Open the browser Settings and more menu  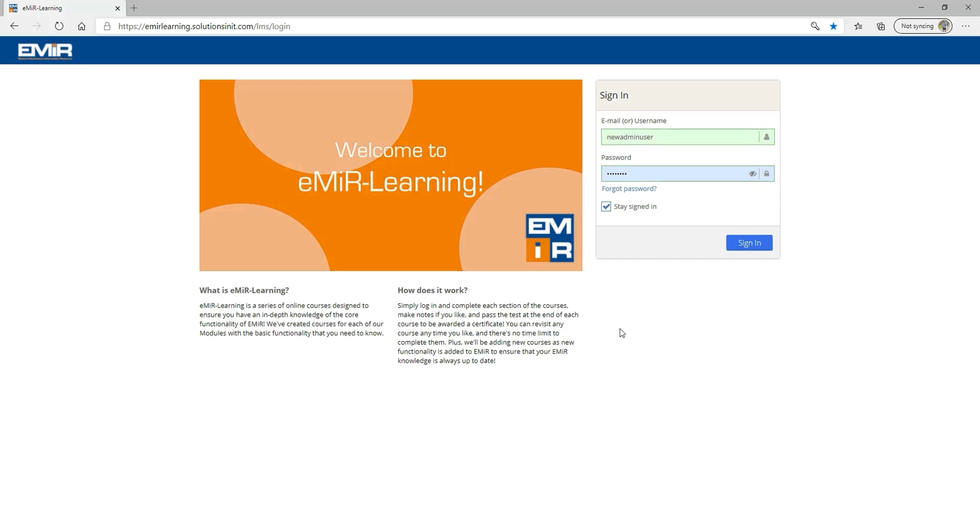click(x=966, y=26)
